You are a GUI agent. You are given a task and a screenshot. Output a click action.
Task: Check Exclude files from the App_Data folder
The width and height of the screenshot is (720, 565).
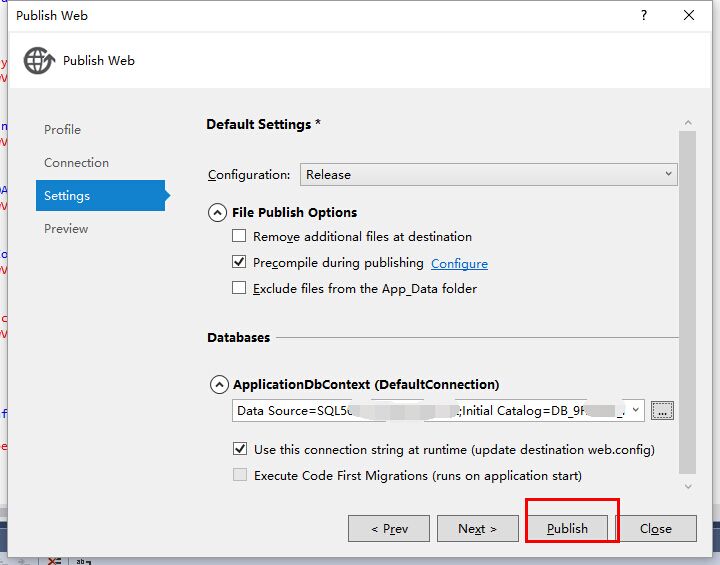239,289
